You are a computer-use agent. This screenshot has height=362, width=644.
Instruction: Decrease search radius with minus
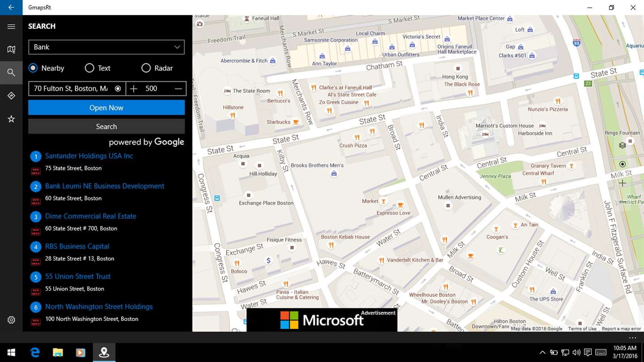pyautogui.click(x=178, y=88)
